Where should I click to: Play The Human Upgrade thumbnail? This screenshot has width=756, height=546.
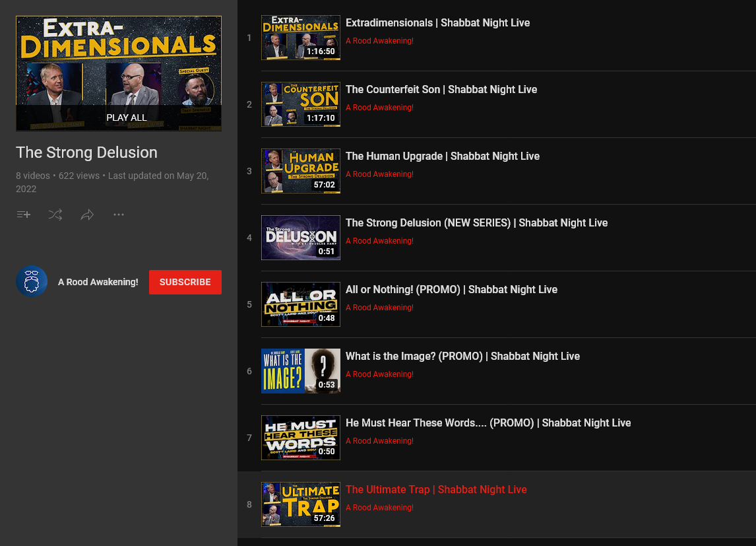[x=301, y=171]
